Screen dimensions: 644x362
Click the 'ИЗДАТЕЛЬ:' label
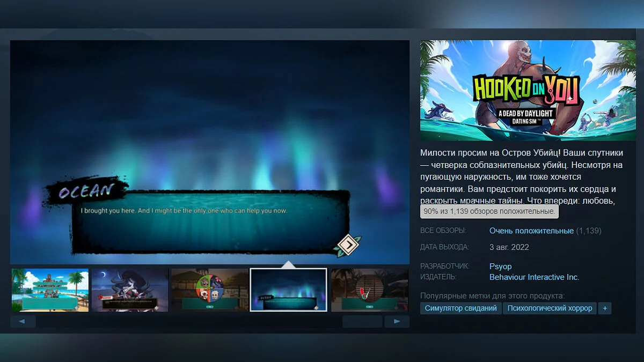[438, 277]
